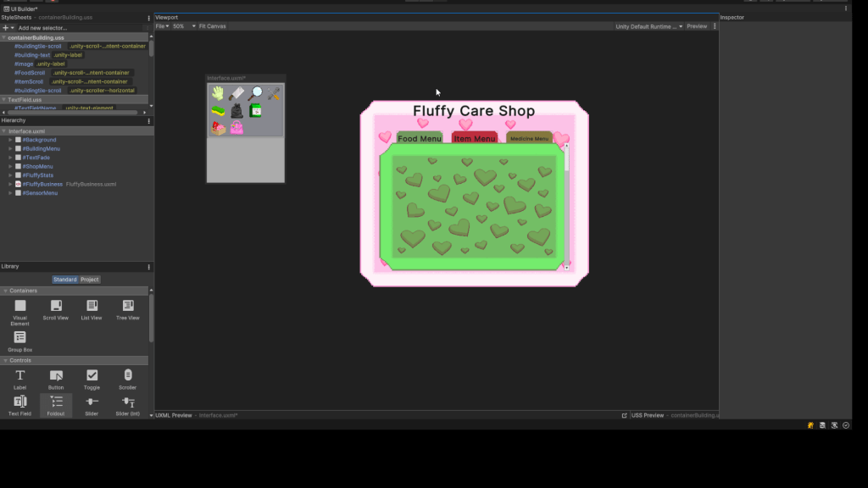Click the Toggle control icon in Library

pos(92,375)
